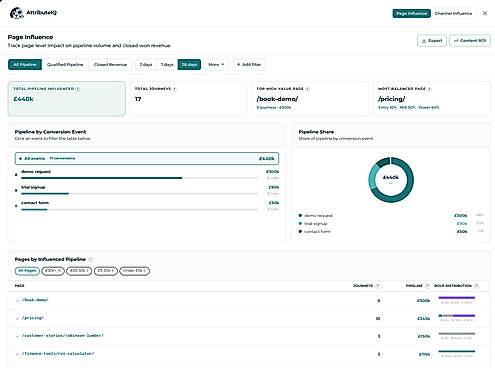Viewport: 495px width, 368px height.
Task: Click the Role Distribution column info icon
Action: point(476,286)
